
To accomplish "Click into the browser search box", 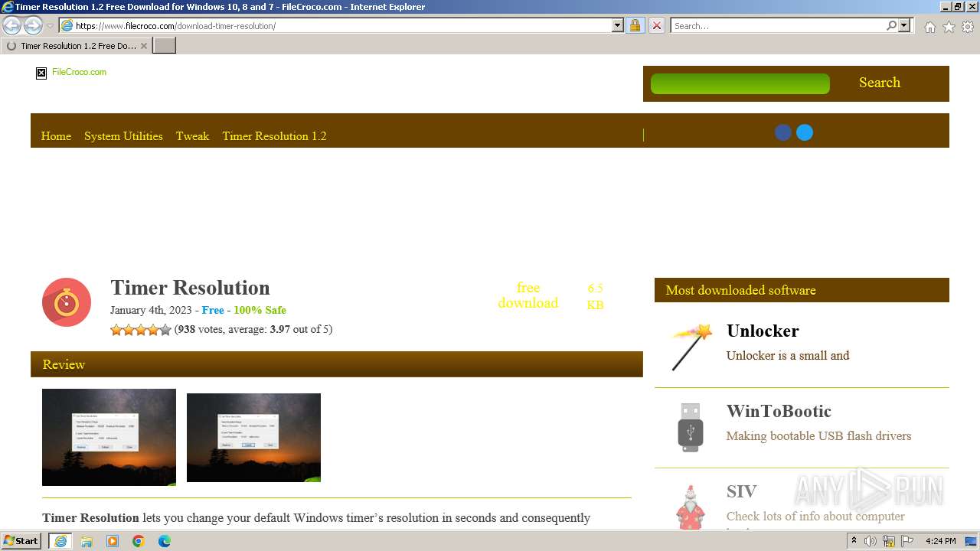I will (777, 25).
